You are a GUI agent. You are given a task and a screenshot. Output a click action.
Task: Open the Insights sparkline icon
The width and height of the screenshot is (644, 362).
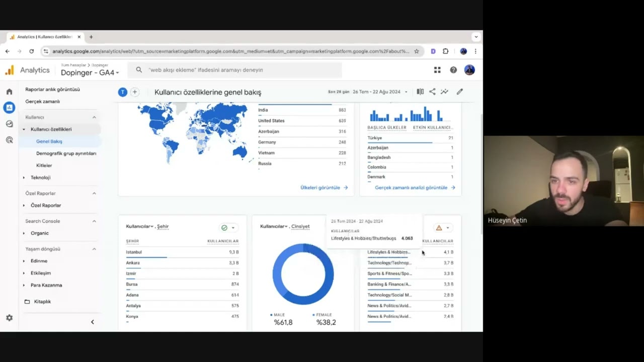444,92
